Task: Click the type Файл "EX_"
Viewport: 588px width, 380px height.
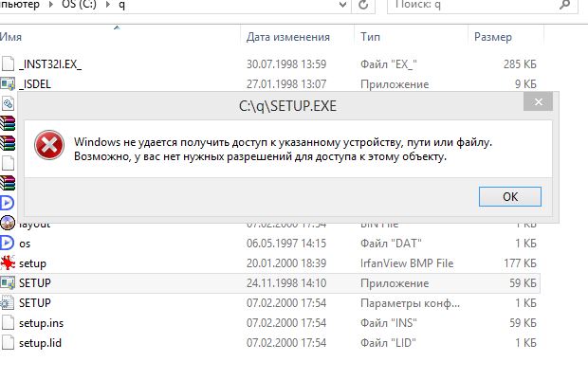Action: point(389,64)
